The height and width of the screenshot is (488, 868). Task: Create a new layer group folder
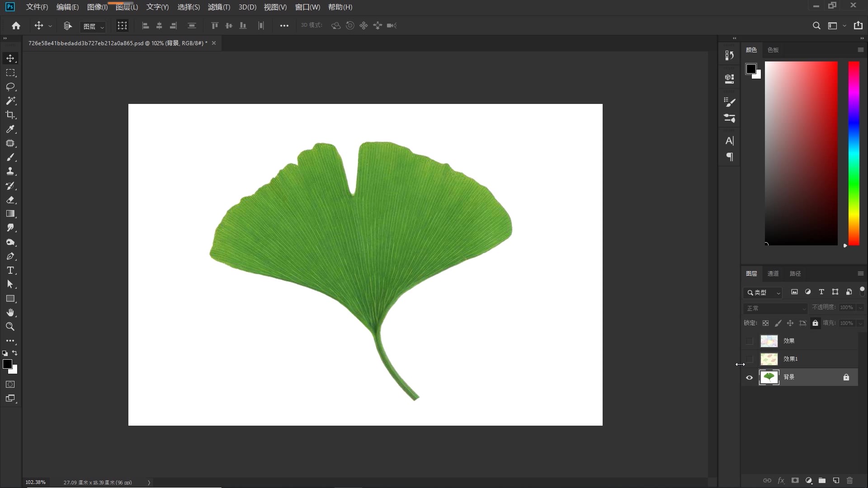coord(822,480)
